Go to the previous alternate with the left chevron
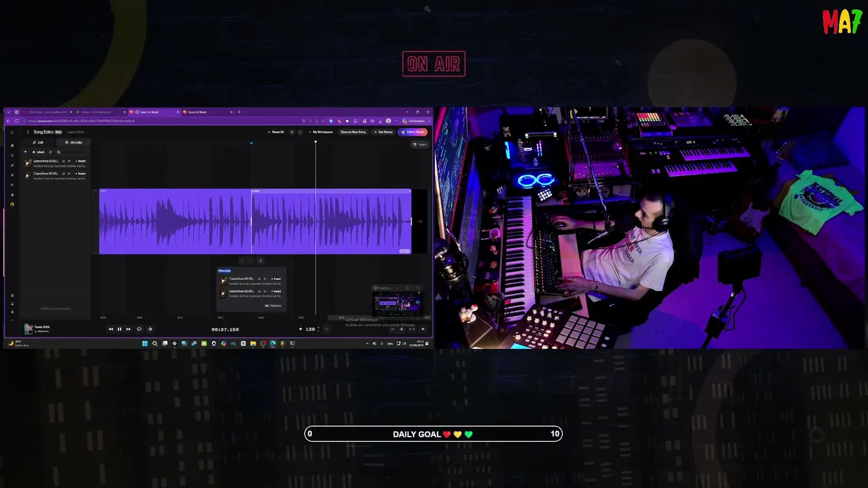The image size is (868, 488). click(242, 261)
